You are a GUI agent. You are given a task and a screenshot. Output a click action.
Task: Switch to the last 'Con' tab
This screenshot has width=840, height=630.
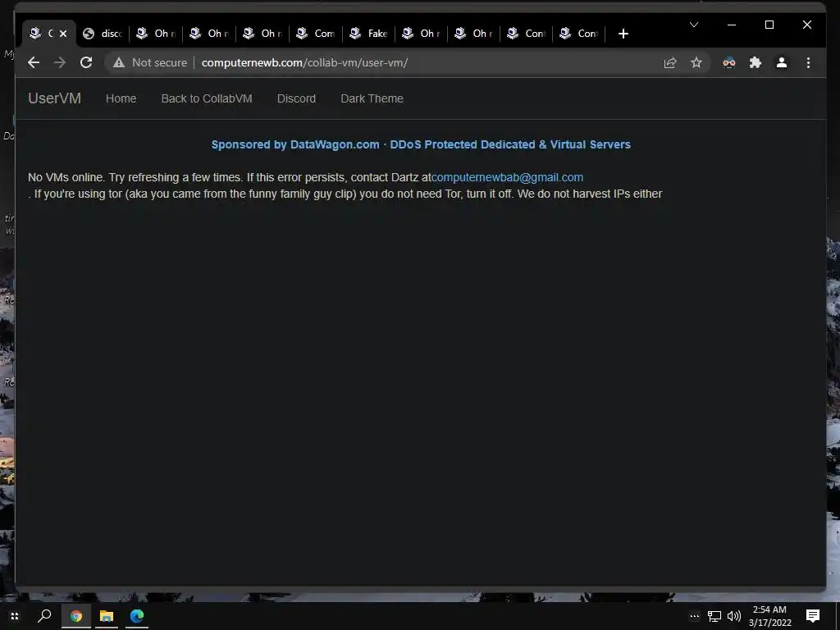579,33
